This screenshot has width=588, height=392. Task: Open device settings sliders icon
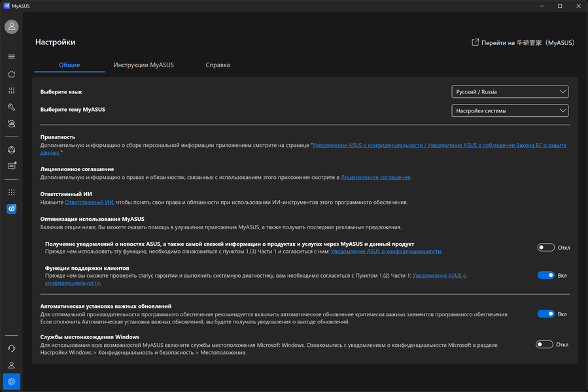[x=12, y=91]
